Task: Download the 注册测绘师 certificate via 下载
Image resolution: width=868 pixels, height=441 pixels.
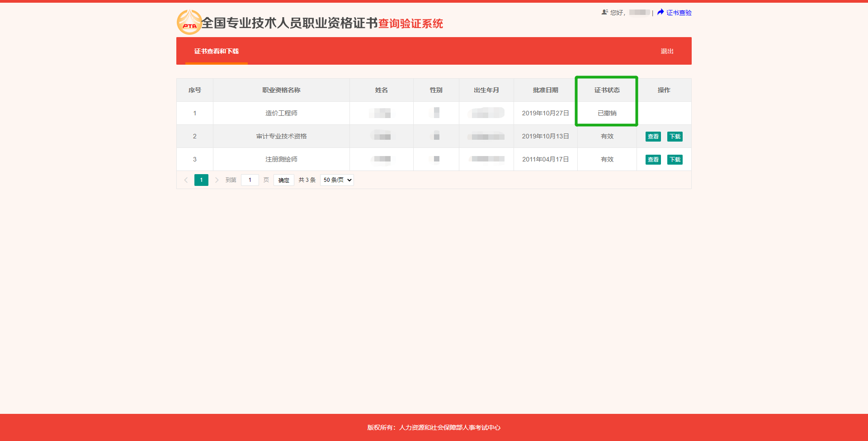Action: pos(675,159)
